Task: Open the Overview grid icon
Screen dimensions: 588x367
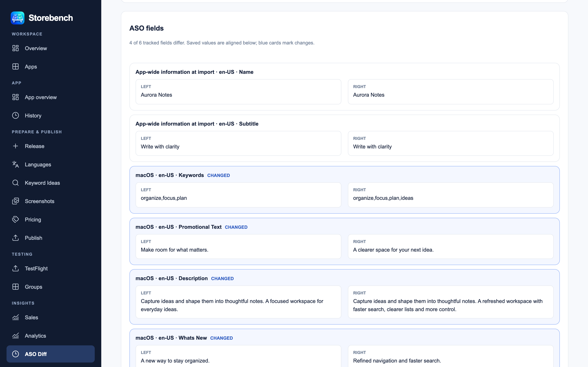Action: (16, 48)
